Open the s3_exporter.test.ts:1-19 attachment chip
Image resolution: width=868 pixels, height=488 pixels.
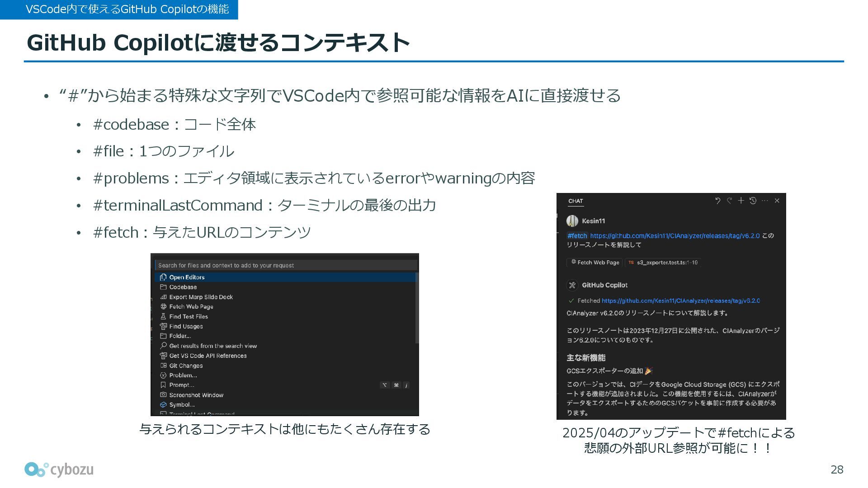[x=663, y=263]
